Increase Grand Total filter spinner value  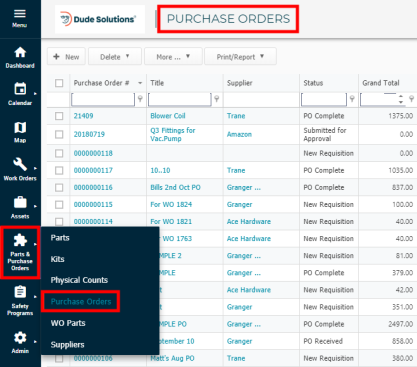tap(401, 96)
